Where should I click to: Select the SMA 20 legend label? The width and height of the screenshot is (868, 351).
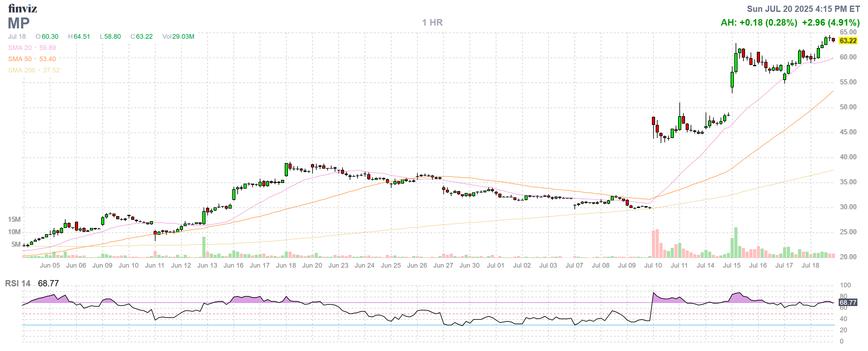(x=20, y=48)
